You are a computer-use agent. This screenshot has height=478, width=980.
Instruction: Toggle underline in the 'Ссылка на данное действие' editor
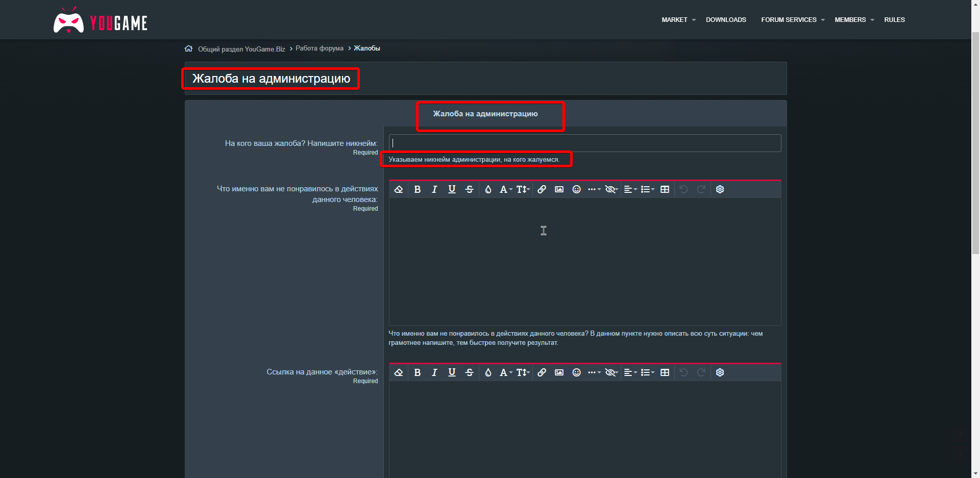(452, 372)
